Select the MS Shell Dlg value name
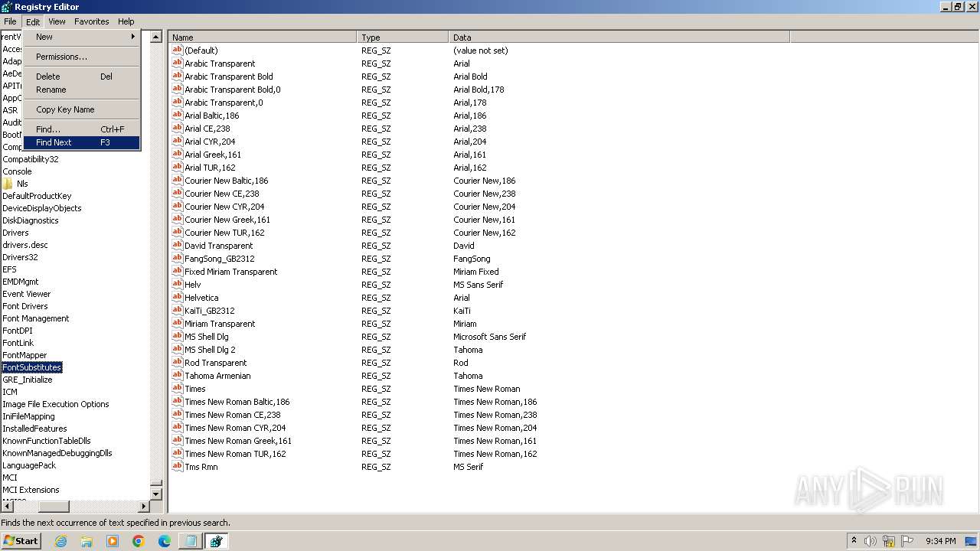The height and width of the screenshot is (551, 980). tap(207, 337)
